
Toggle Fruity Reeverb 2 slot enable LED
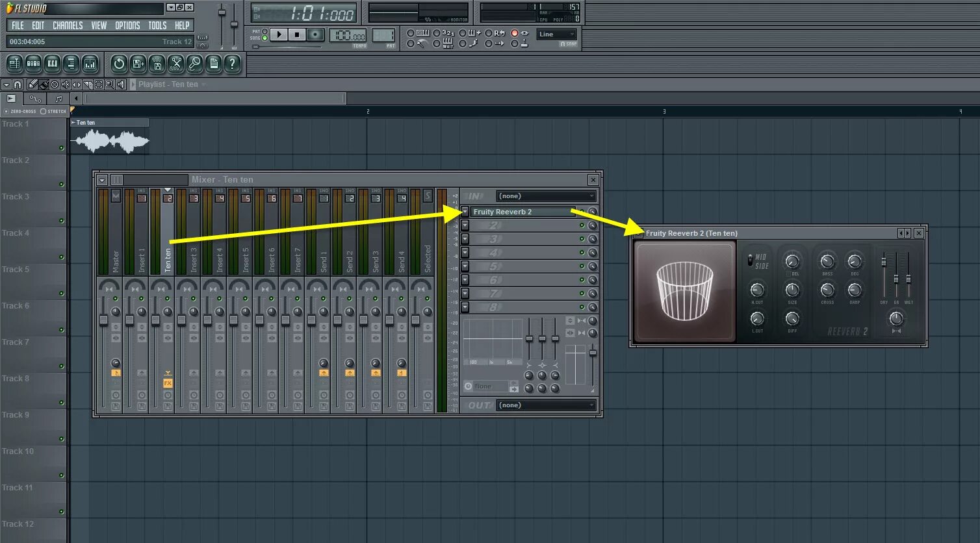point(582,212)
